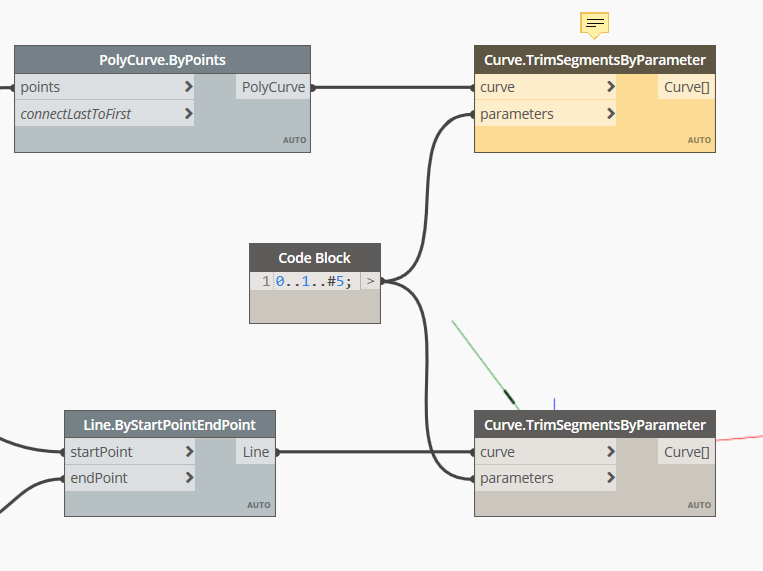Click curve input on the highlighted TrimSegments node
The height and width of the screenshot is (571, 763).
545,87
